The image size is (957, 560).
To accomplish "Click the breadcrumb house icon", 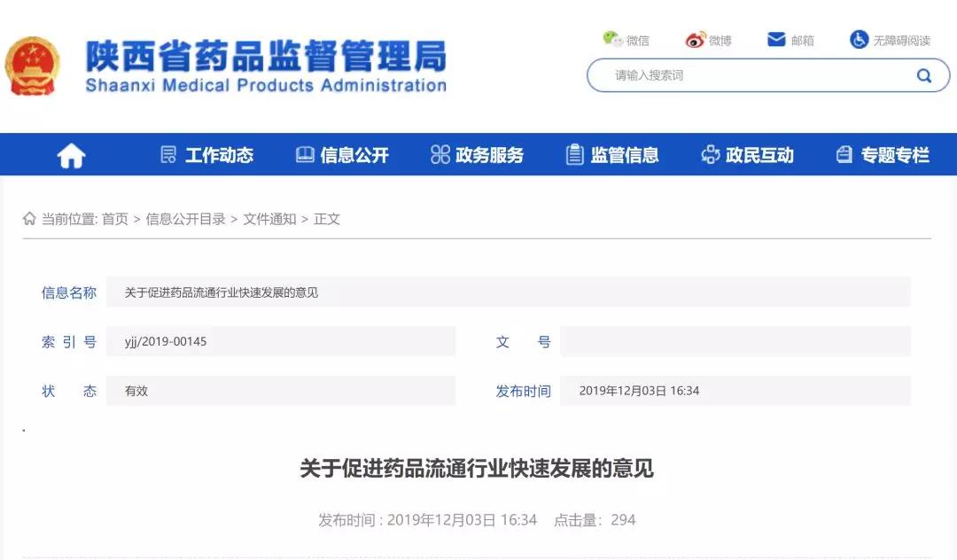I will tap(29, 219).
